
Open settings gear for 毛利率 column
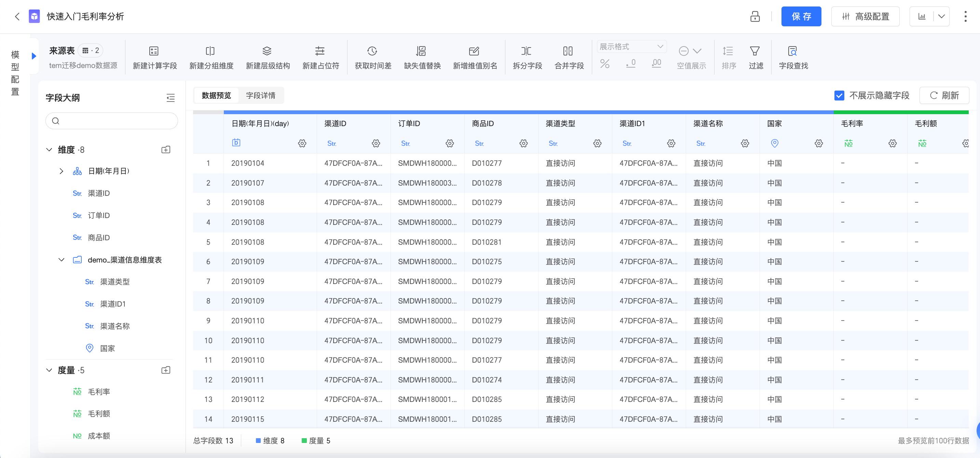pos(893,144)
